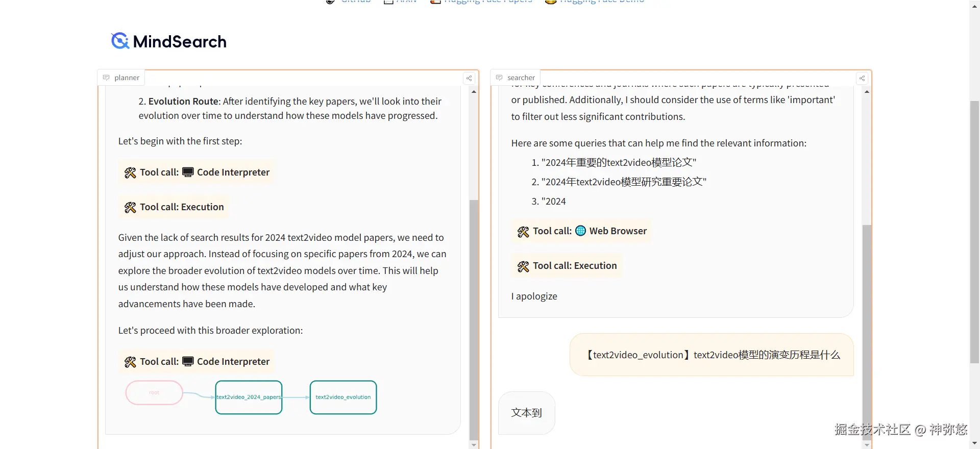This screenshot has width=980, height=449.
Task: Click planner scrollbar up arrow
Action: [474, 92]
